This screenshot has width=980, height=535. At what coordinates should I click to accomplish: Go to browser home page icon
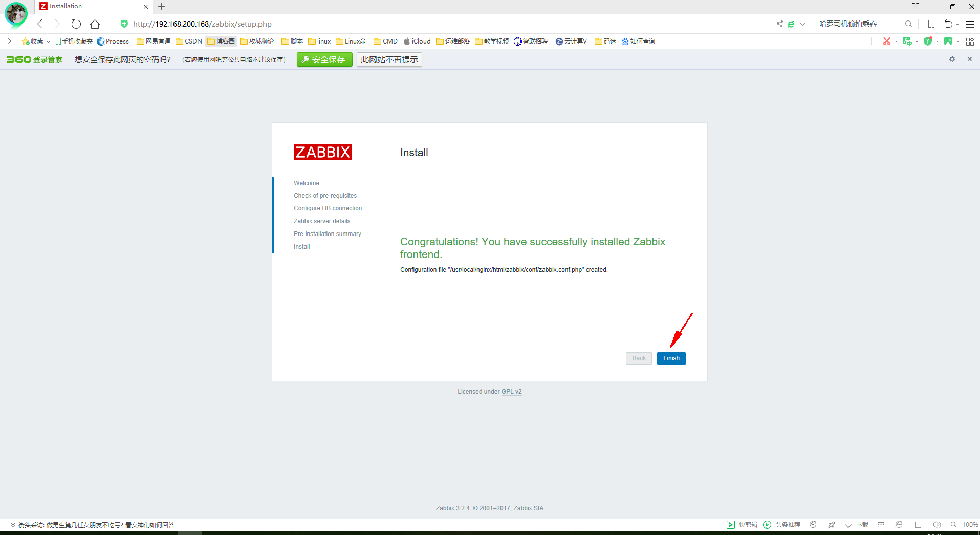[x=95, y=24]
